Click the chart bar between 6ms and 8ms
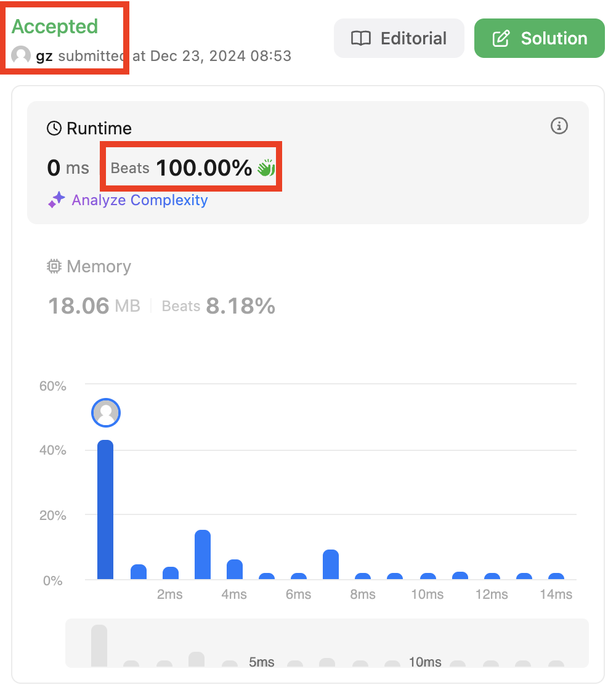This screenshot has height=690, width=616. [330, 564]
